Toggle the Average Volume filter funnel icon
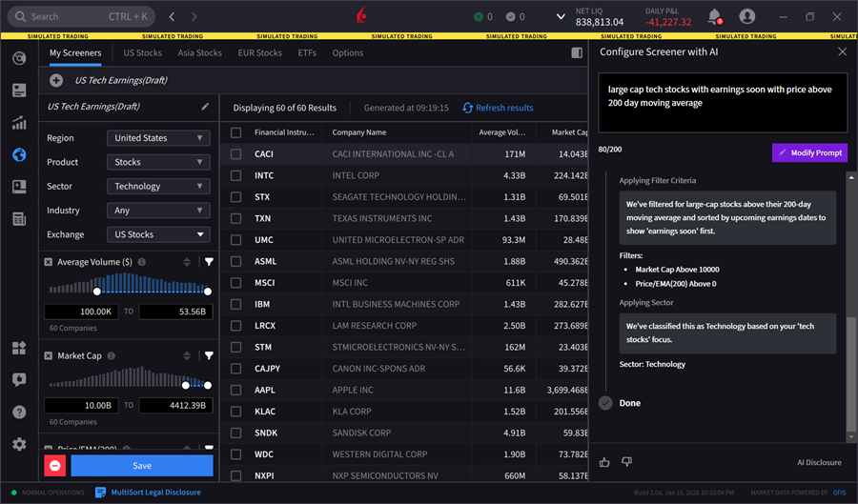Screen dimensions: 858x504 pos(209,262)
